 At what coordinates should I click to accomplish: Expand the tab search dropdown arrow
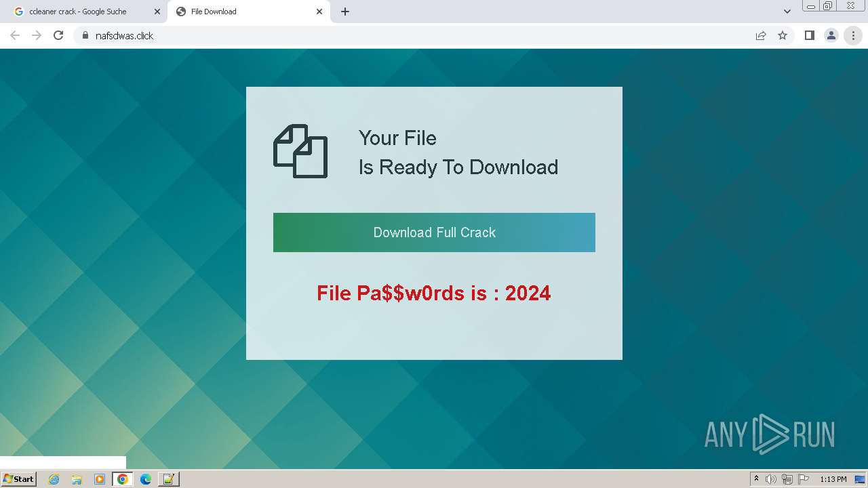pyautogui.click(x=787, y=12)
